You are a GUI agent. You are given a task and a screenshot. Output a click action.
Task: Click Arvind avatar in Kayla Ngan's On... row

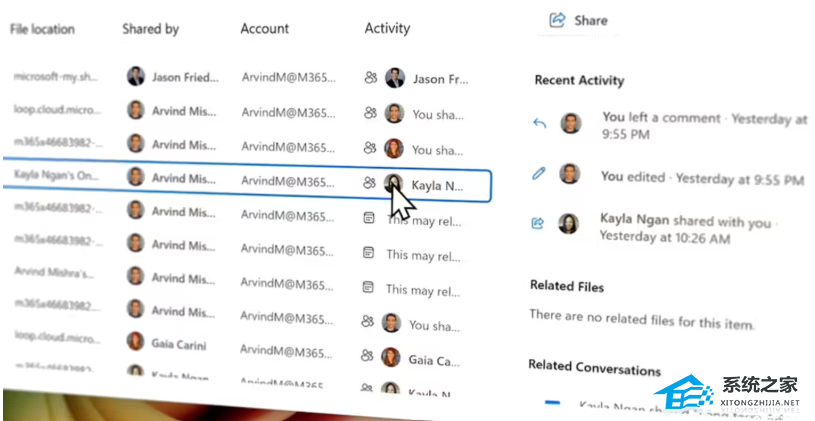pos(136,177)
